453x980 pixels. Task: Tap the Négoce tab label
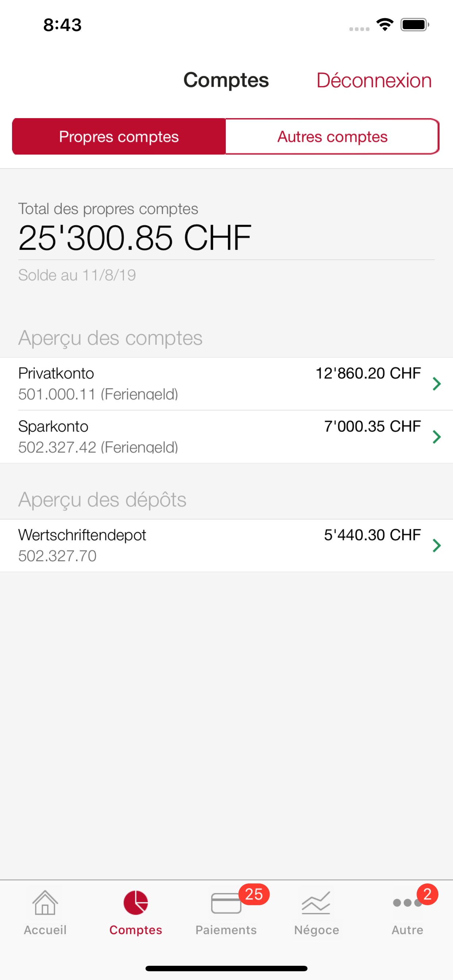coord(316,930)
